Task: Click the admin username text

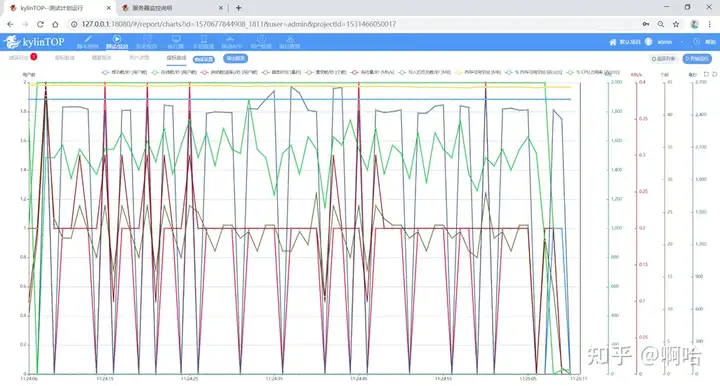Action: tap(664, 42)
